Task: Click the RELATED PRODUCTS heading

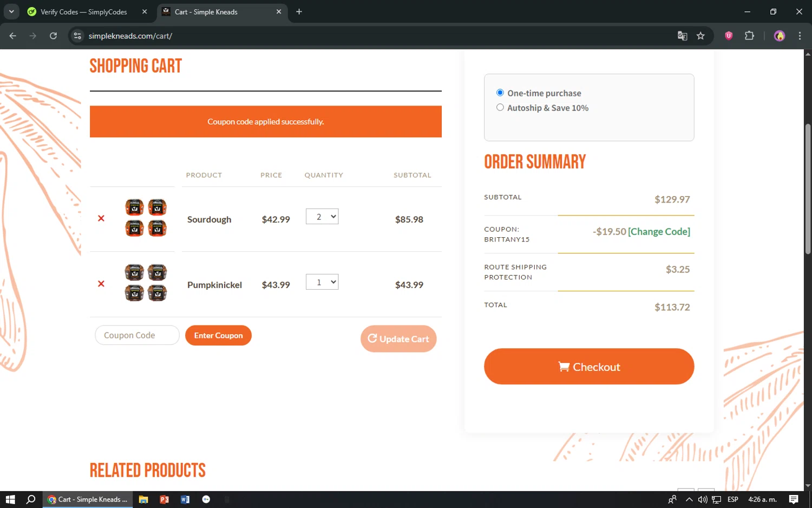Action: [148, 470]
